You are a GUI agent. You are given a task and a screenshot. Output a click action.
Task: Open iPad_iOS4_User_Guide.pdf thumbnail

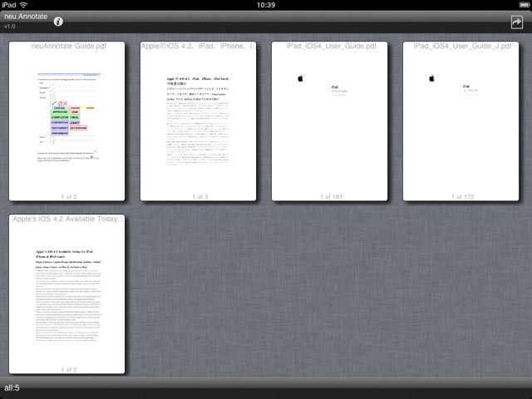(329, 121)
